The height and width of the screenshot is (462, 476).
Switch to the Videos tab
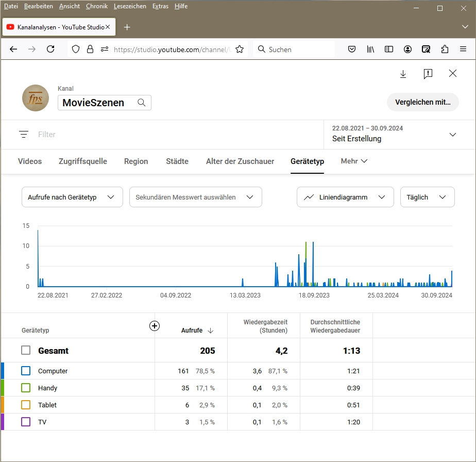30,161
